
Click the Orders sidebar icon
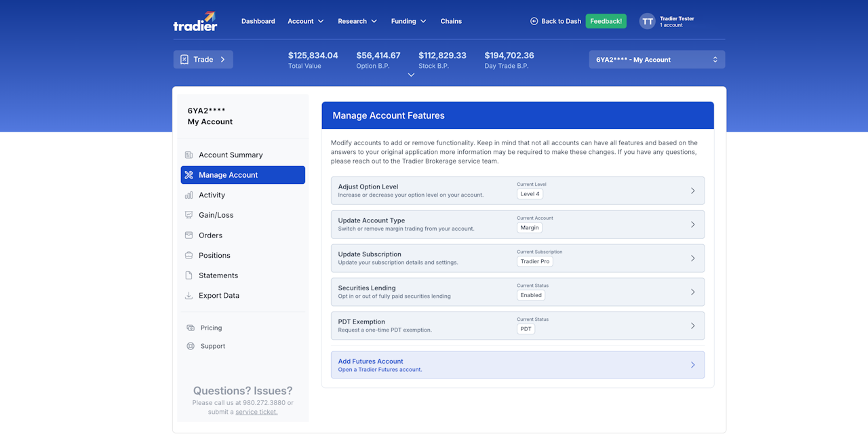[189, 235]
